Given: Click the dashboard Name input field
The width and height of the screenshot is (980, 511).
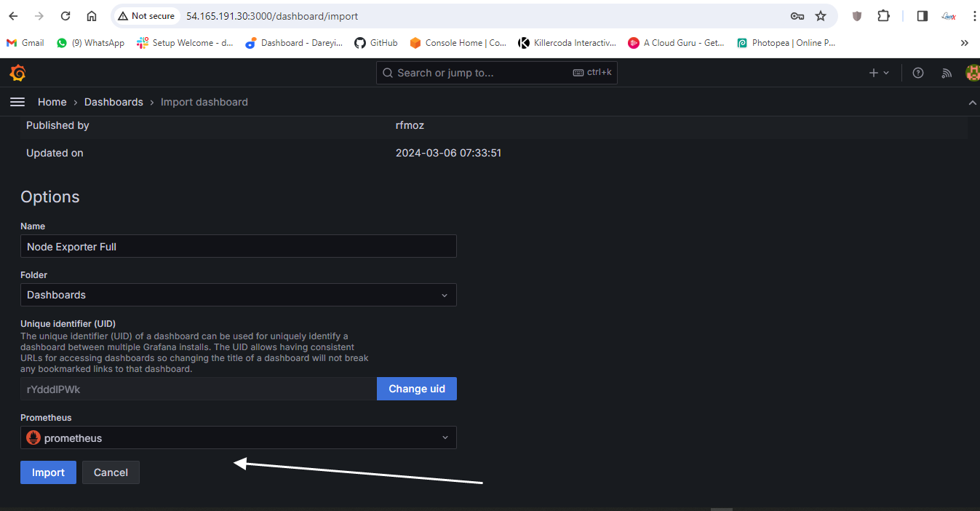Looking at the screenshot, I should [238, 247].
